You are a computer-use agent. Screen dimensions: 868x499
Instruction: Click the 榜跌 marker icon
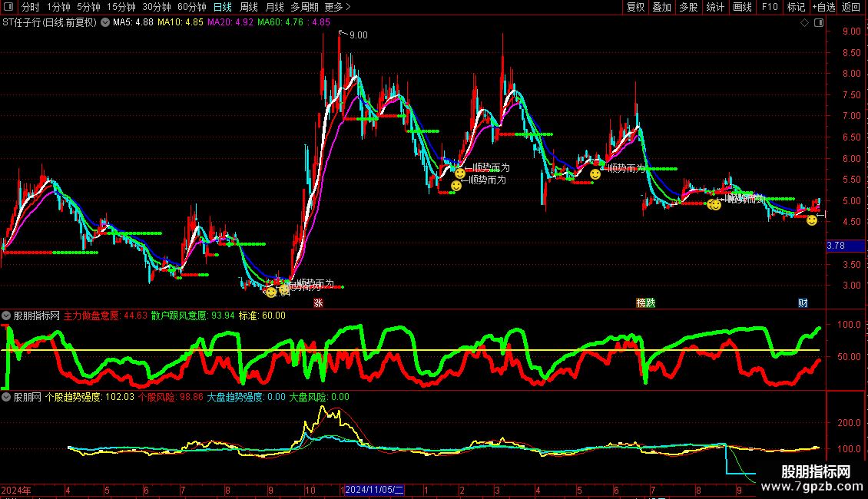(645, 303)
